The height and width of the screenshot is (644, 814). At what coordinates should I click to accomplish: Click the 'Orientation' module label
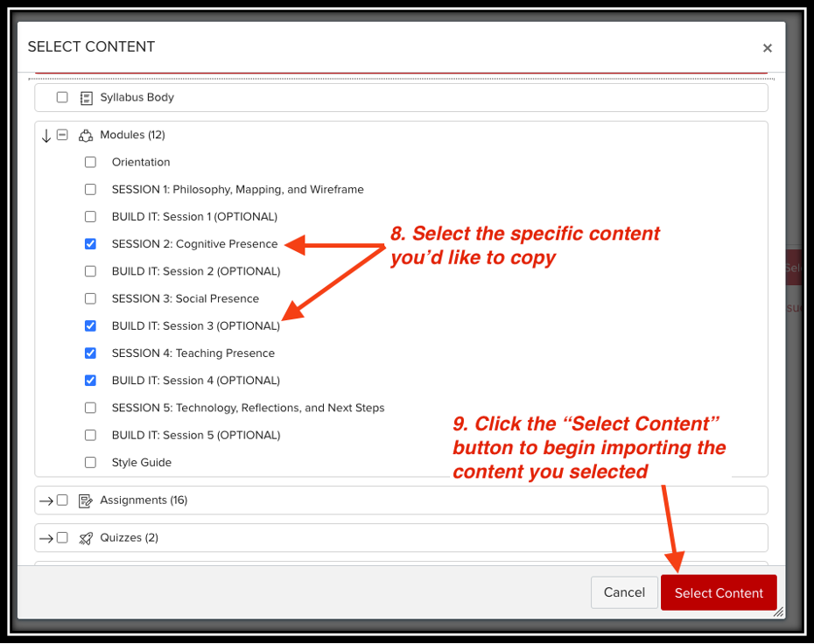pos(141,162)
